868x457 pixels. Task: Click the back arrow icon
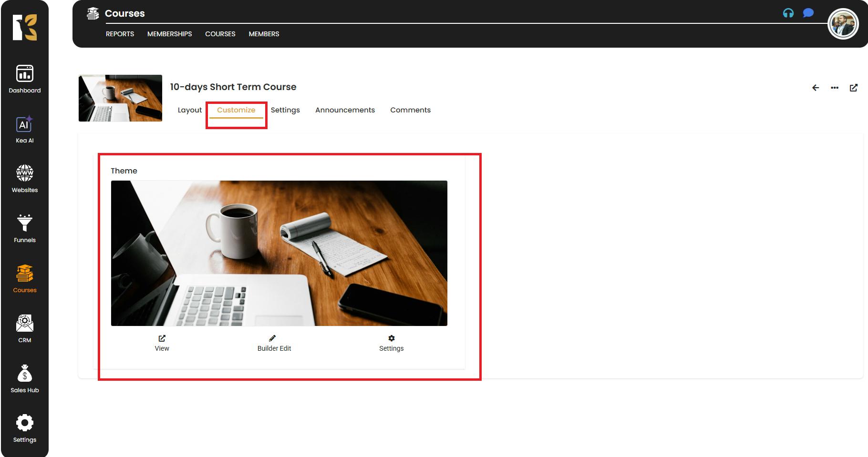(x=816, y=88)
